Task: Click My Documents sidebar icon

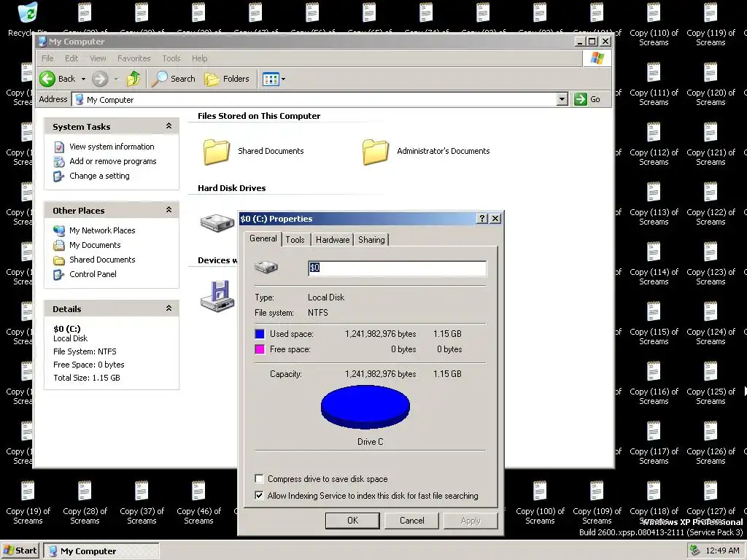Action: [x=59, y=245]
